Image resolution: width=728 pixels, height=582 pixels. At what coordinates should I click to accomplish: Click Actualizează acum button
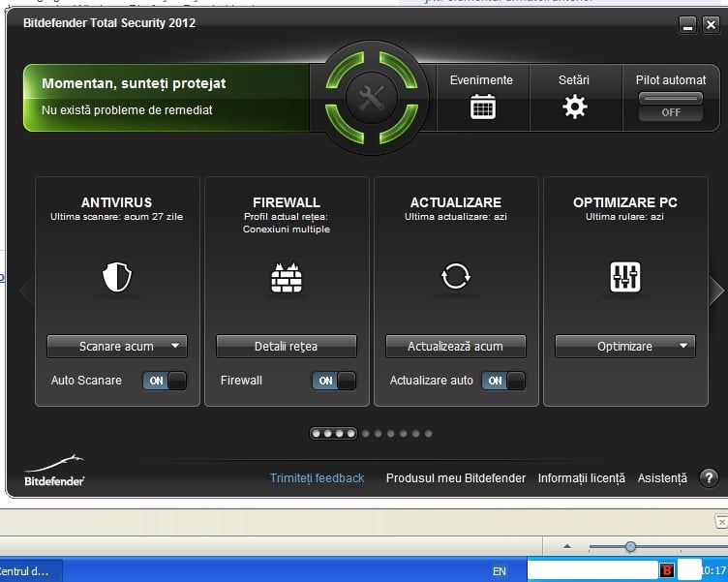(x=455, y=346)
